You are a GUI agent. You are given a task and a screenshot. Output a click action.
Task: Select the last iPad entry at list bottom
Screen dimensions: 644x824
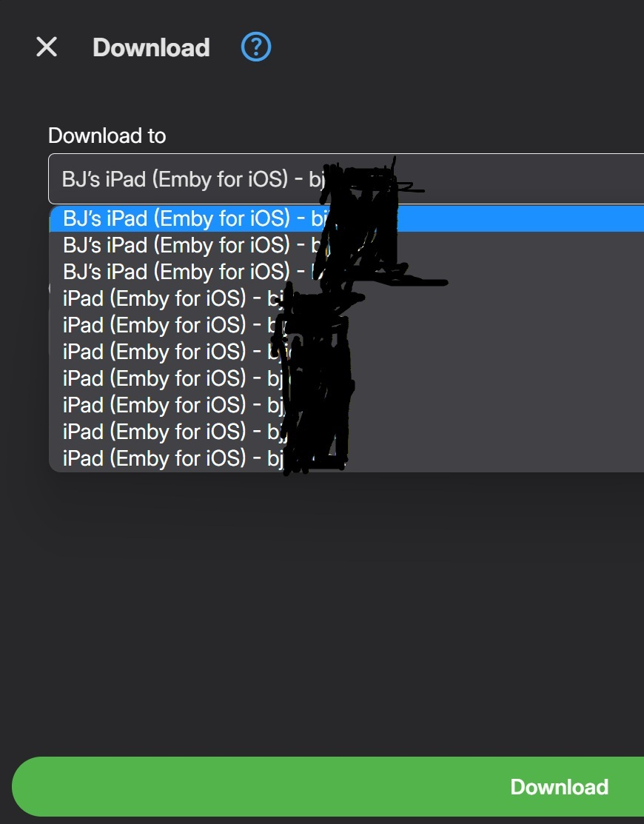[x=346, y=458]
